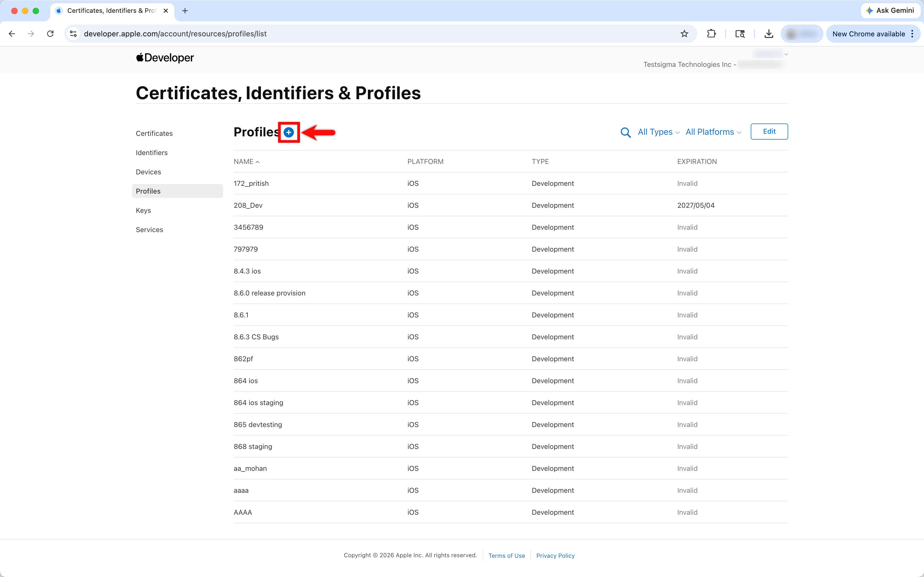
Task: Open the blurred Chrome profile avatar
Action: point(802,34)
